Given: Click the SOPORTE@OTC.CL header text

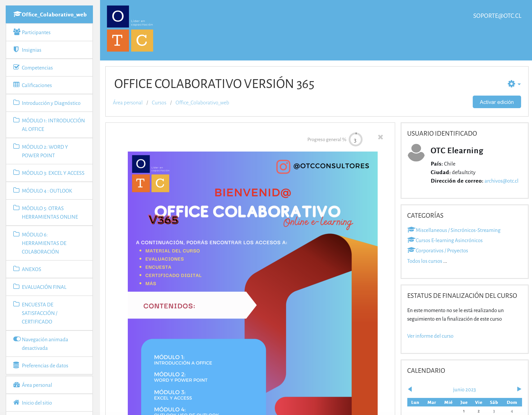Looking at the screenshot, I should pos(497,16).
